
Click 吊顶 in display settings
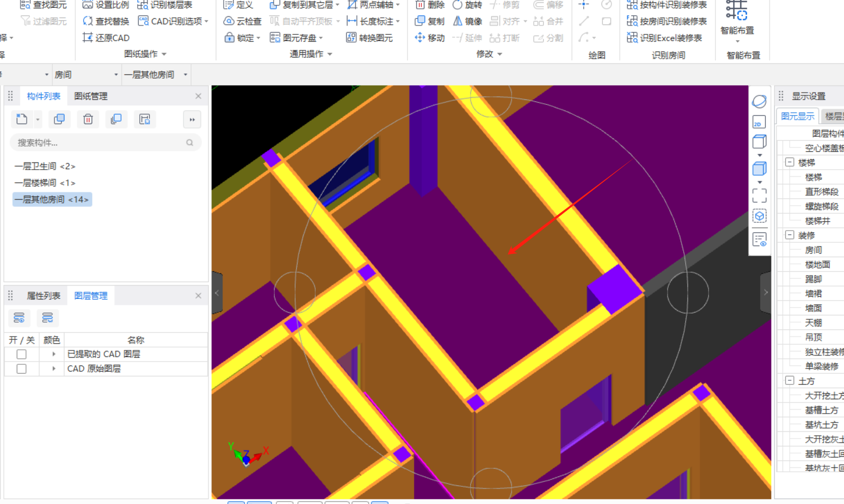pos(813,337)
